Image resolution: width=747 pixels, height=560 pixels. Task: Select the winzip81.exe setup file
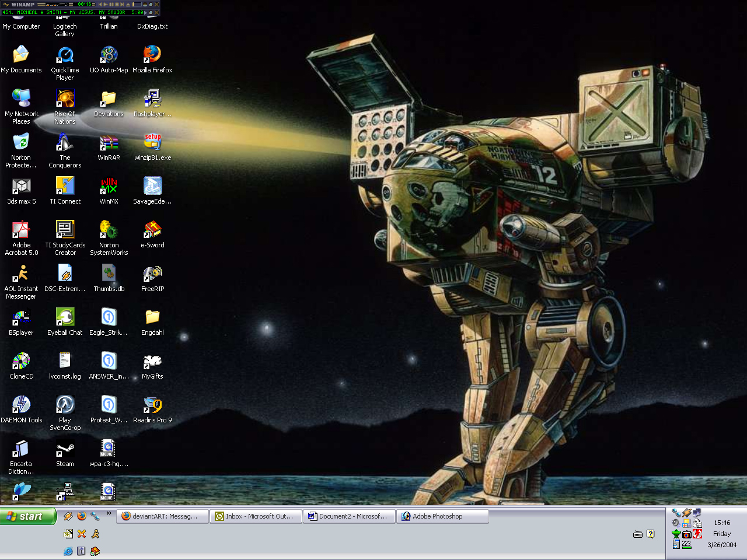(152, 147)
